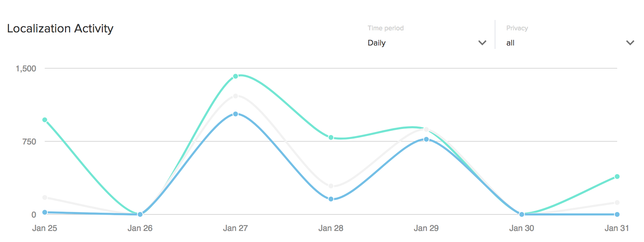Select the blue data point on Jan 28
This screenshot has height=242, width=644.
(x=331, y=199)
